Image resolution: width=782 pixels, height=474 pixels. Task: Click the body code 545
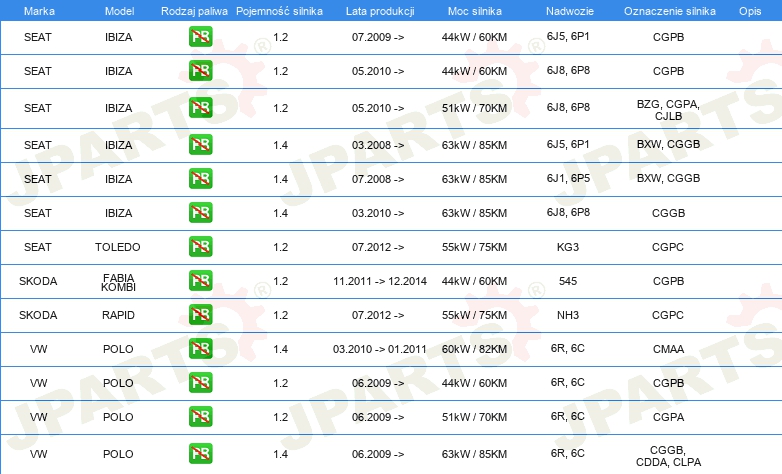pyautogui.click(x=568, y=281)
